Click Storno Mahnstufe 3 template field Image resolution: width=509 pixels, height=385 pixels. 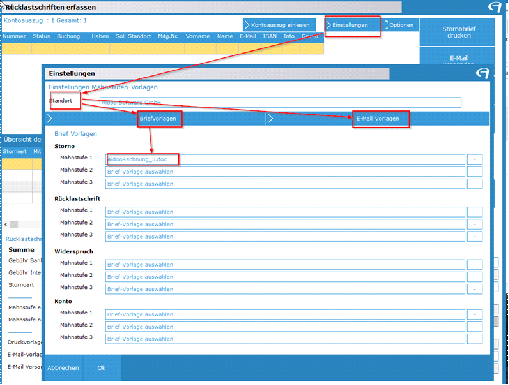click(x=285, y=184)
